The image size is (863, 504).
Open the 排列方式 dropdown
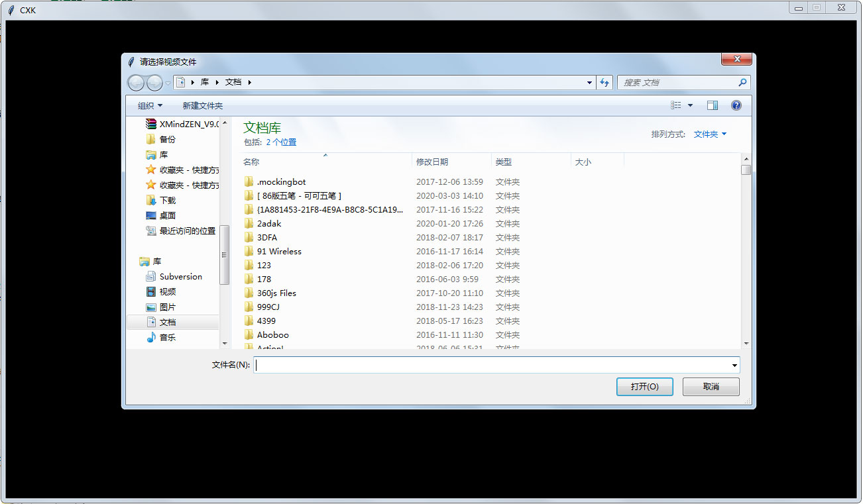[x=709, y=133]
